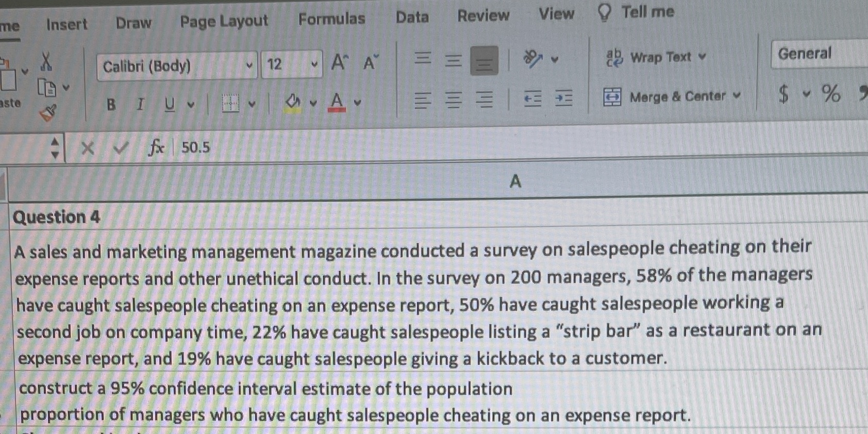This screenshot has width=868, height=434.
Task: Toggle the highlighted Bottom Align button
Action: [484, 61]
